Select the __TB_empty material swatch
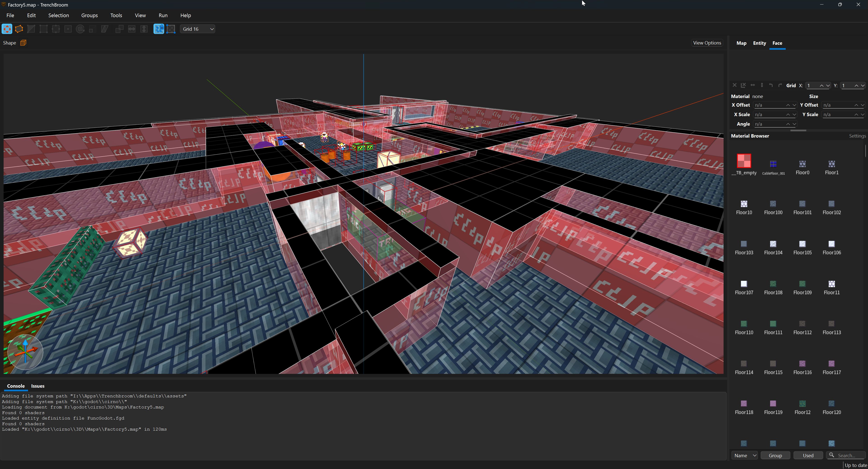 pyautogui.click(x=744, y=161)
